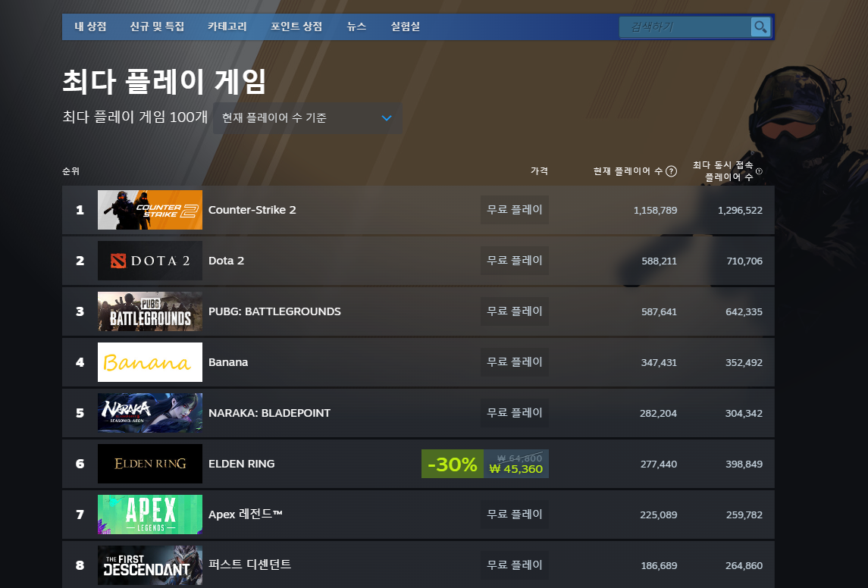The image size is (868, 588).
Task: Click Apex Legends thumbnail
Action: click(150, 514)
